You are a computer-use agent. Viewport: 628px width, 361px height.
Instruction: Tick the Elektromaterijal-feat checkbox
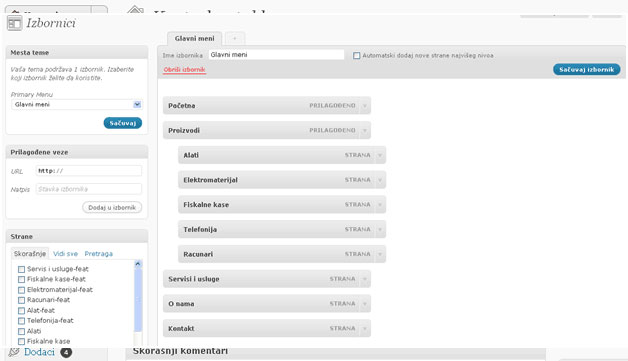click(x=22, y=290)
